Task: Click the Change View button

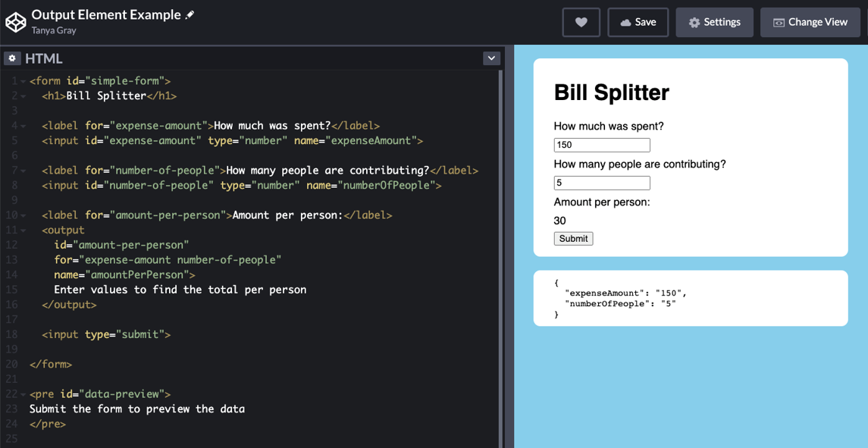Action: [x=810, y=23]
